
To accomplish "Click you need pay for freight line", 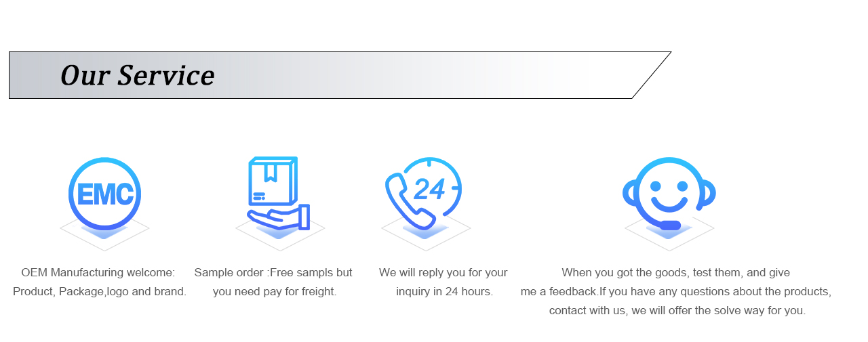I will pos(275,292).
